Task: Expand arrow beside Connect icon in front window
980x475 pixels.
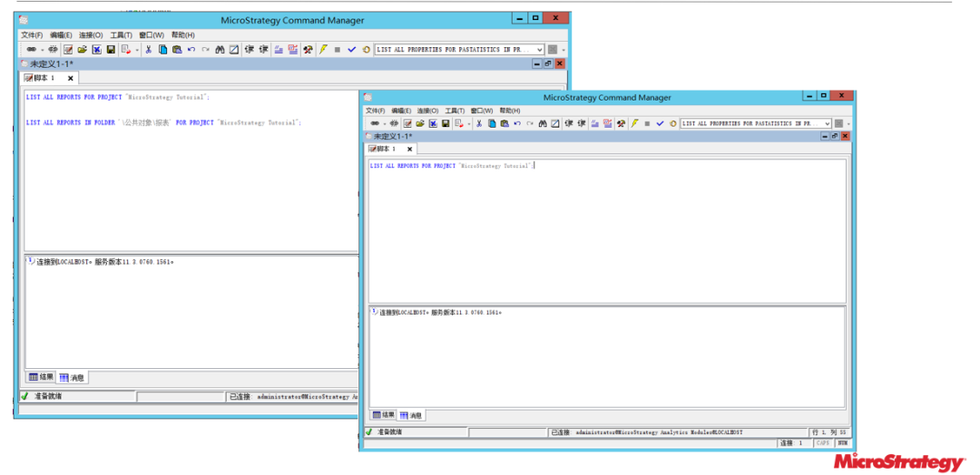Action: click(x=384, y=124)
